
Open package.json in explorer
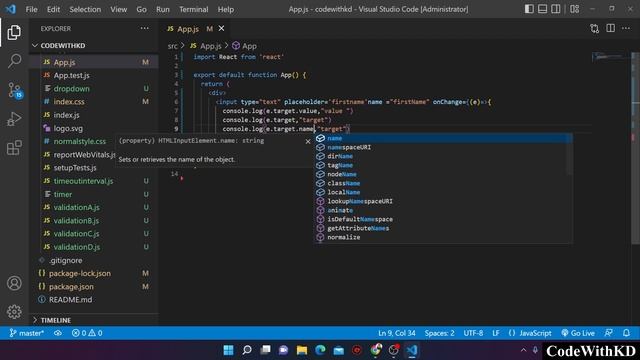click(x=71, y=287)
